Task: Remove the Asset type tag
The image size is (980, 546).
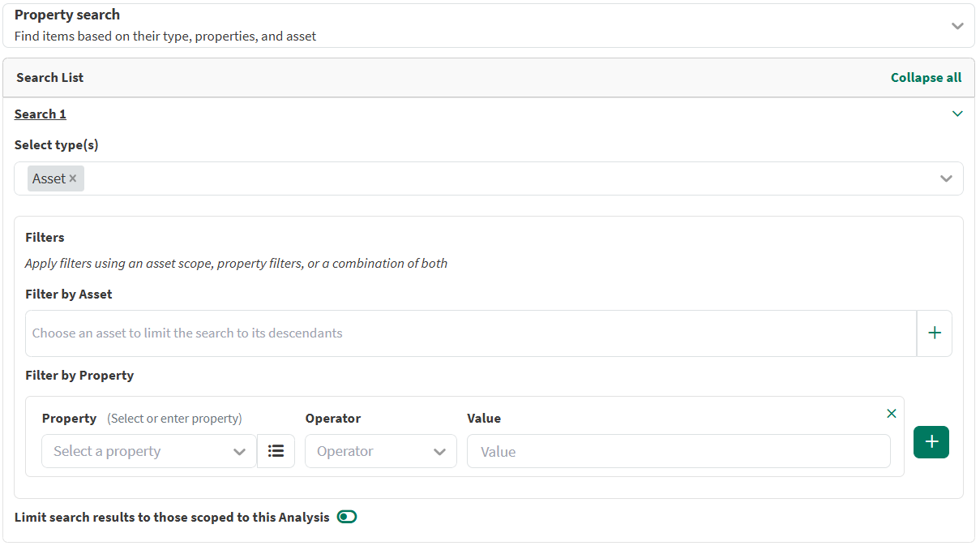Action: 73,178
